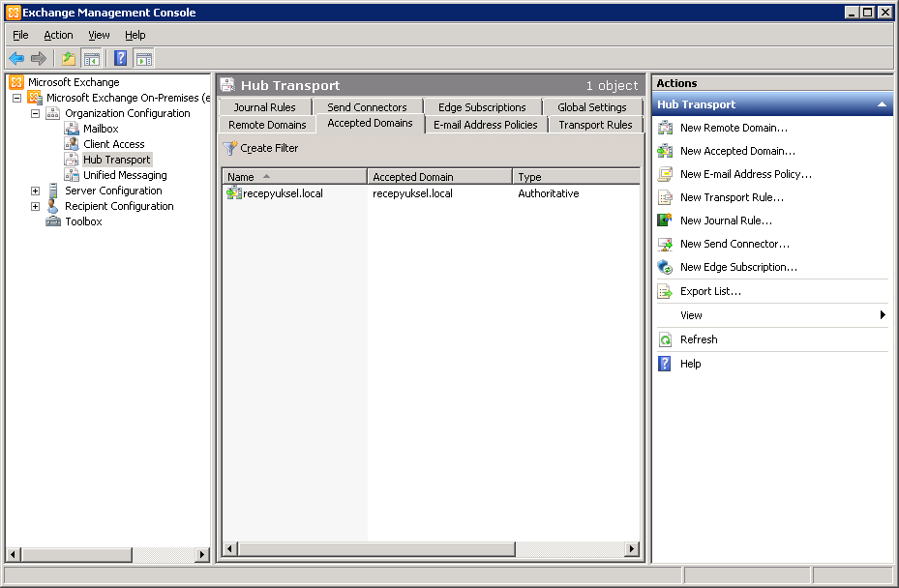
Task: Click the Recipient Configuration icon
Action: point(53,206)
